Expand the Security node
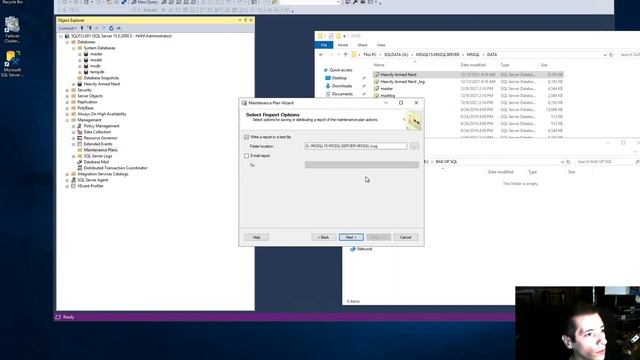Screen dimensions: 640x360 coord(67,90)
